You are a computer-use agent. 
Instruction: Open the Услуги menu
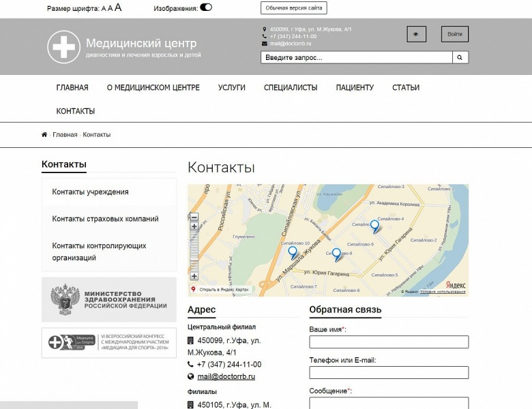(x=232, y=87)
